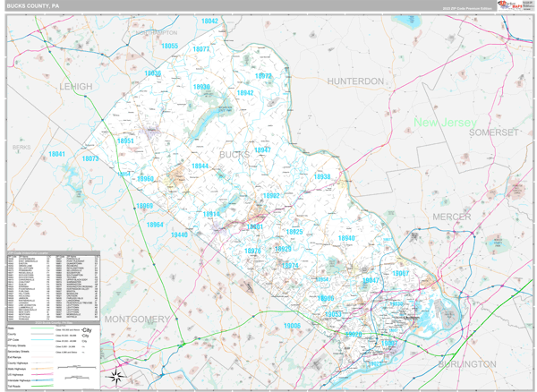The width and height of the screenshot is (537, 392).
Task: Click the New Jersey state label
Action: tap(445, 123)
